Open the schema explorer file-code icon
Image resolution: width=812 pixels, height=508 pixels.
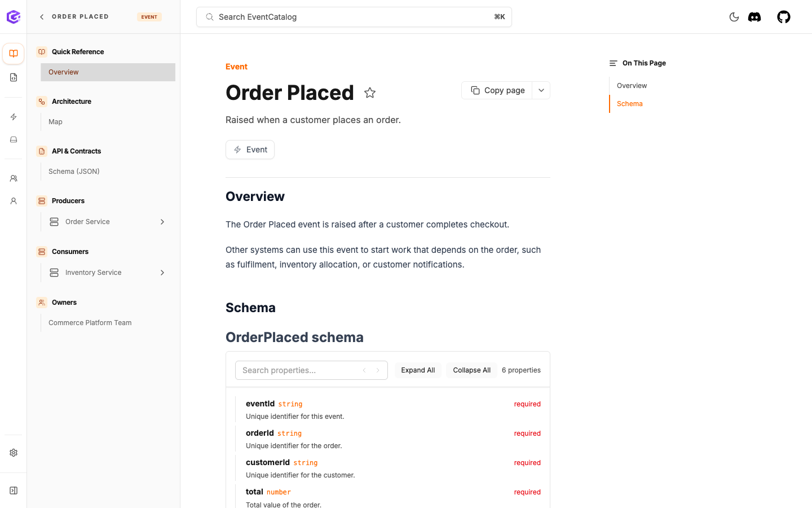point(14,77)
